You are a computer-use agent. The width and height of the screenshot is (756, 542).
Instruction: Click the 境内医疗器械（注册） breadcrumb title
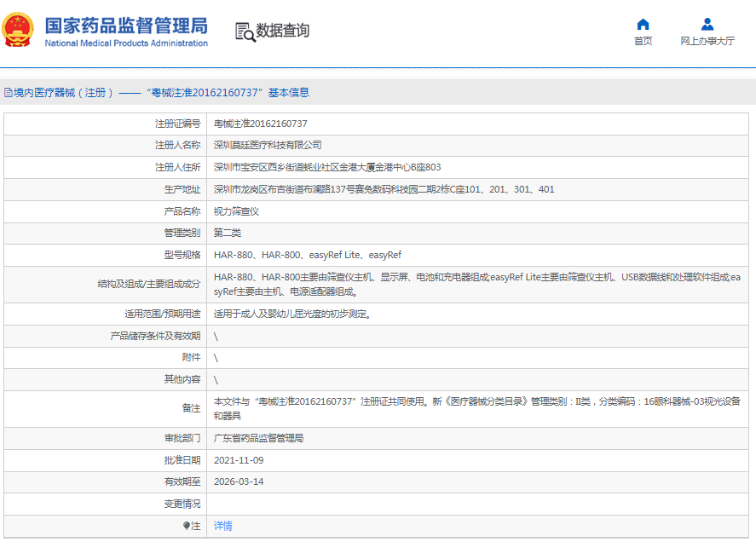pyautogui.click(x=64, y=93)
